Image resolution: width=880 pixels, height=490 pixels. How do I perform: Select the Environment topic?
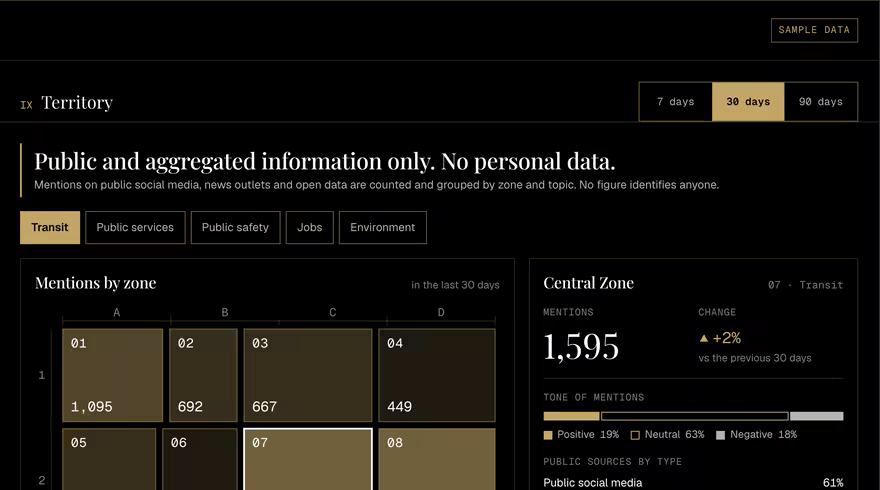pos(383,227)
